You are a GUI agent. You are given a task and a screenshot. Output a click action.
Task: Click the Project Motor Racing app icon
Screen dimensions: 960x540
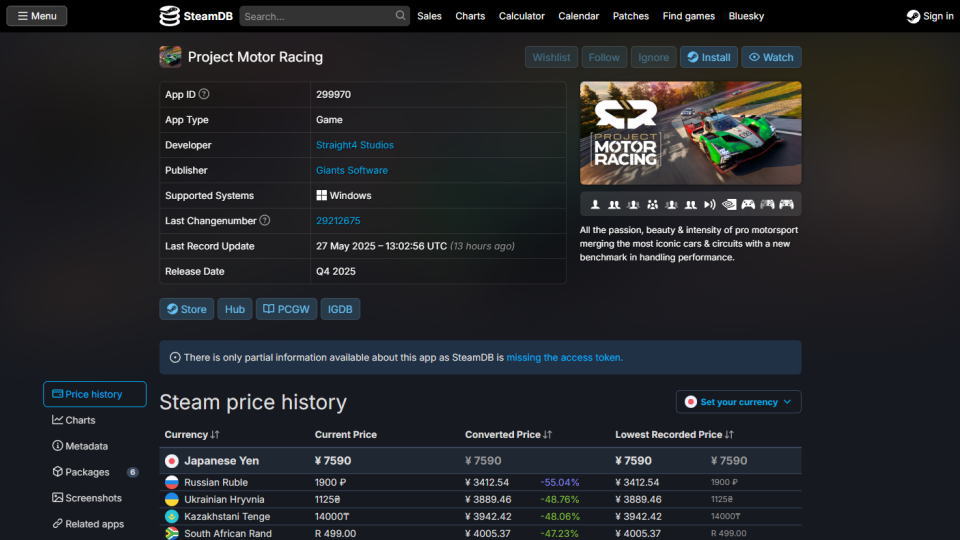click(170, 56)
